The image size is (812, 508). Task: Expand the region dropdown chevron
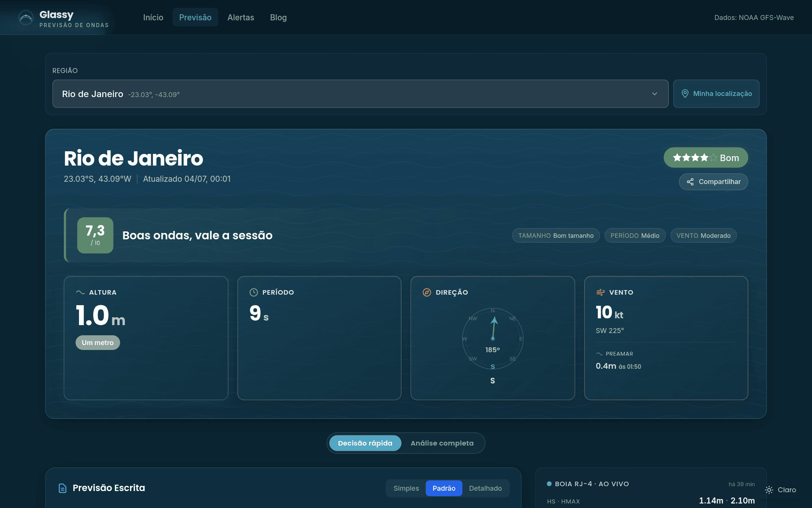click(x=654, y=94)
